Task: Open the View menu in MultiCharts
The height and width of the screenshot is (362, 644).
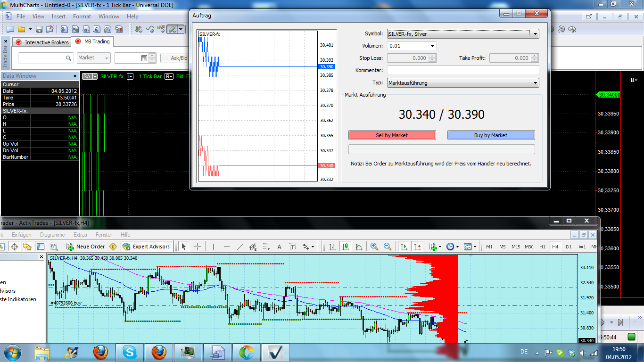Action: 38,16
